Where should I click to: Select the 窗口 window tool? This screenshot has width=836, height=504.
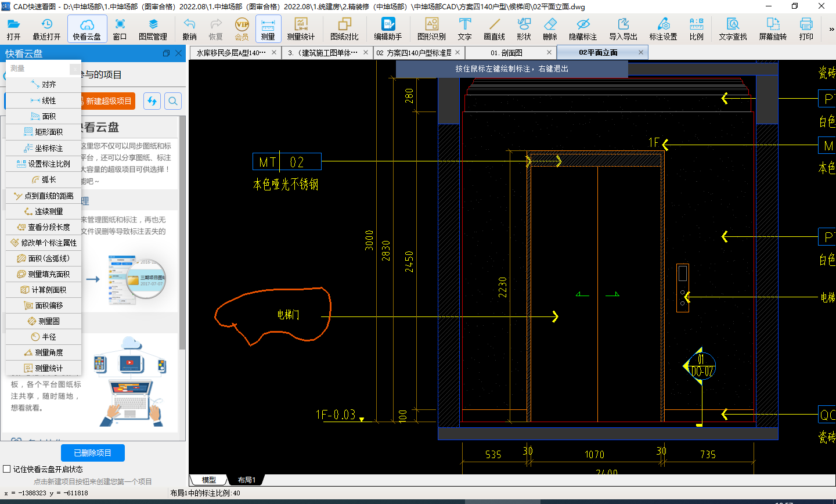point(120,29)
